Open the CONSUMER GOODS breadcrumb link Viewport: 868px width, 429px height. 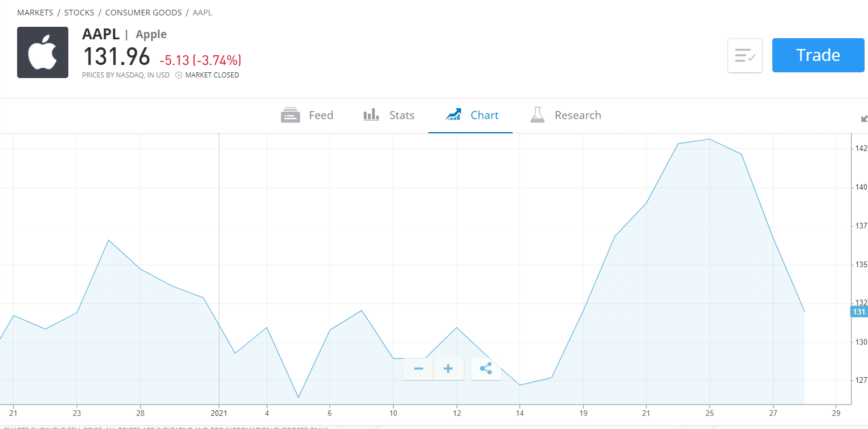tap(144, 13)
